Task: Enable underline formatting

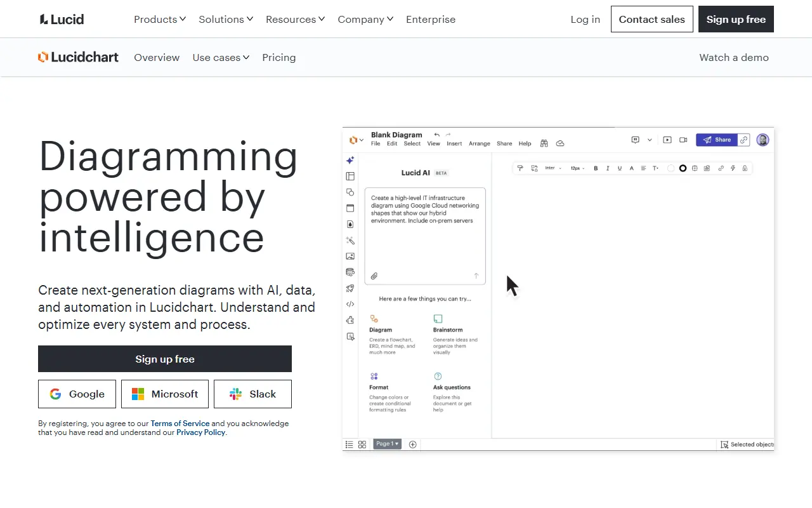Action: [x=619, y=168]
